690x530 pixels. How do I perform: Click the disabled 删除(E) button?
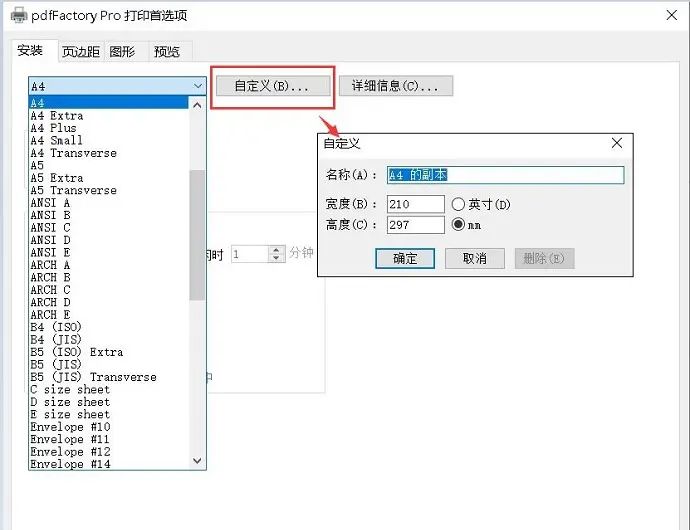click(545, 258)
